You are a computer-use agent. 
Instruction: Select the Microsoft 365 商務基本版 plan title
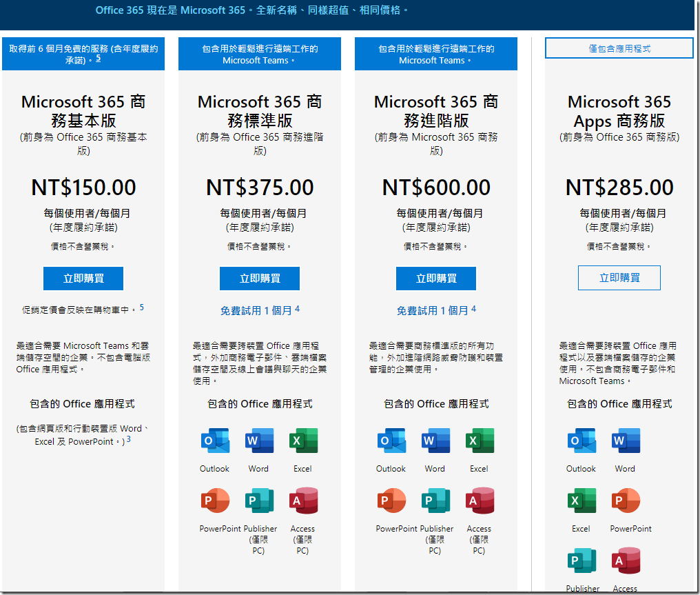(x=83, y=111)
